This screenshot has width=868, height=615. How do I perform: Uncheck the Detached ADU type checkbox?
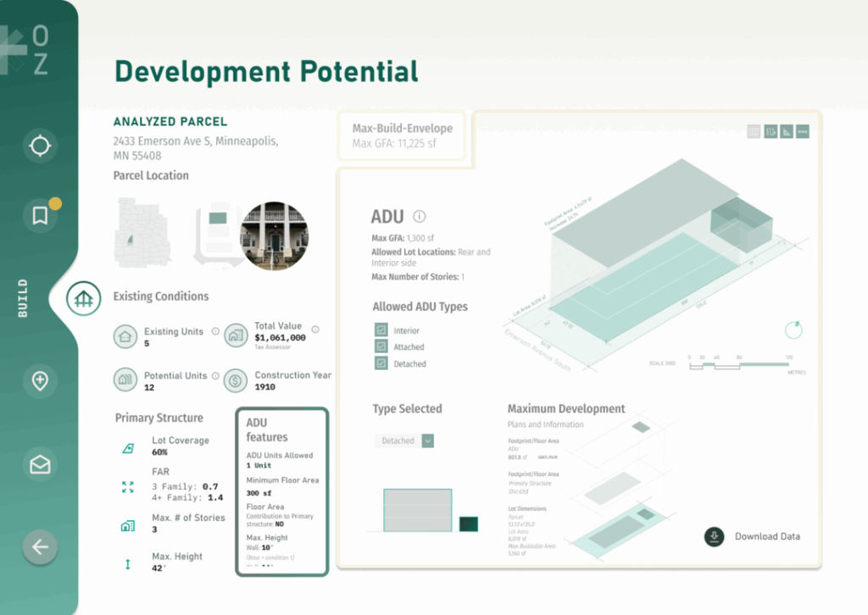click(381, 363)
